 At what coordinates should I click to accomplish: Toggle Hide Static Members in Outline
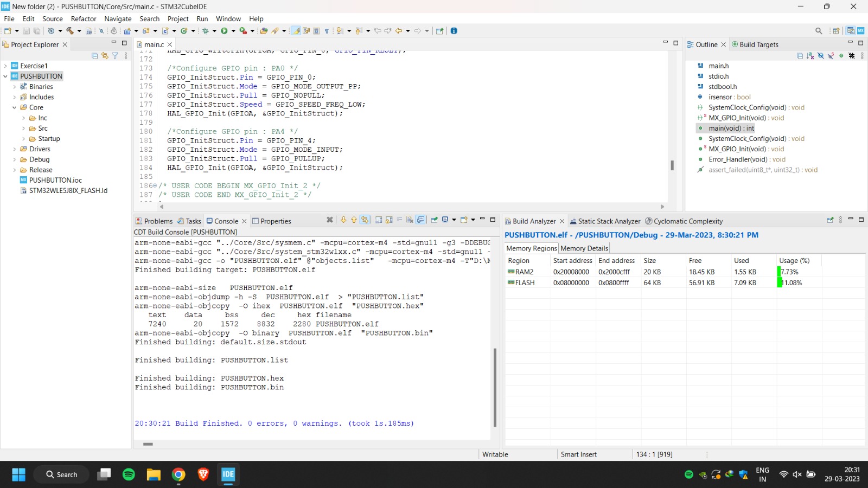[x=831, y=56]
